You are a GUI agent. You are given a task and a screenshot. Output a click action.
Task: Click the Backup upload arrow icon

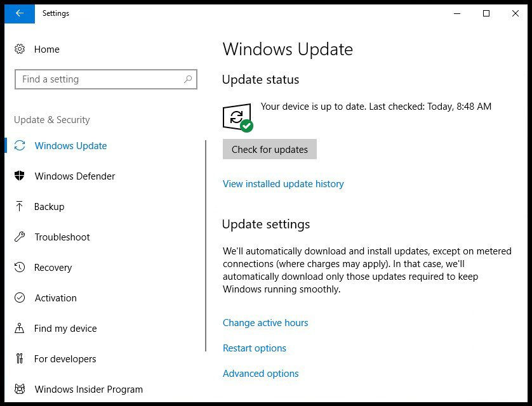click(20, 207)
